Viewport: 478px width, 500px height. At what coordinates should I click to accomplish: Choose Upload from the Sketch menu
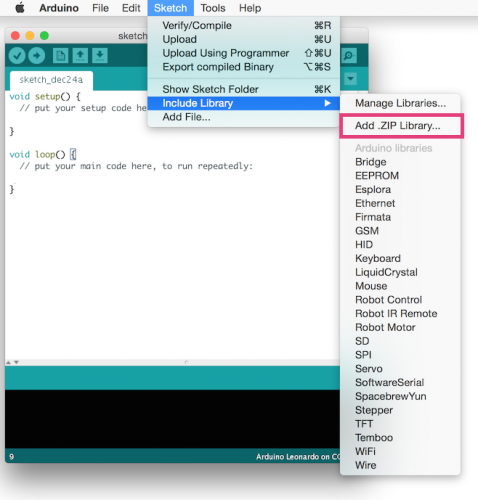click(x=244, y=39)
